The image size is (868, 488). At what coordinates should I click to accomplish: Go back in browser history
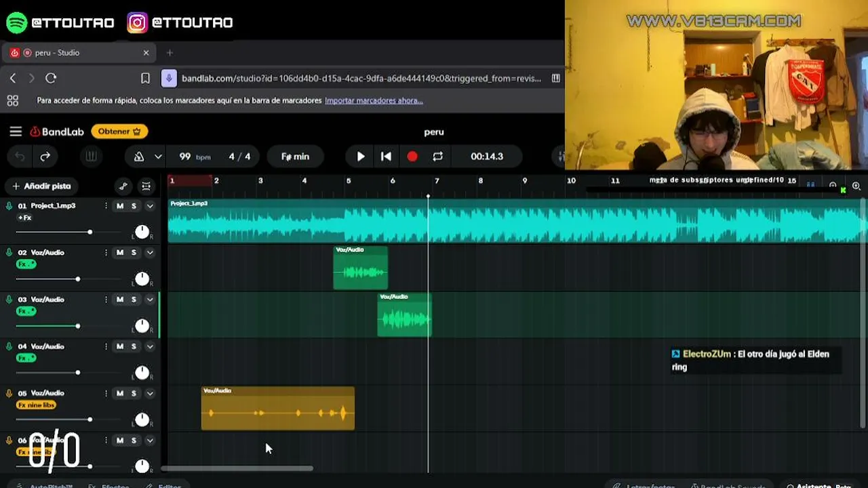click(x=13, y=79)
